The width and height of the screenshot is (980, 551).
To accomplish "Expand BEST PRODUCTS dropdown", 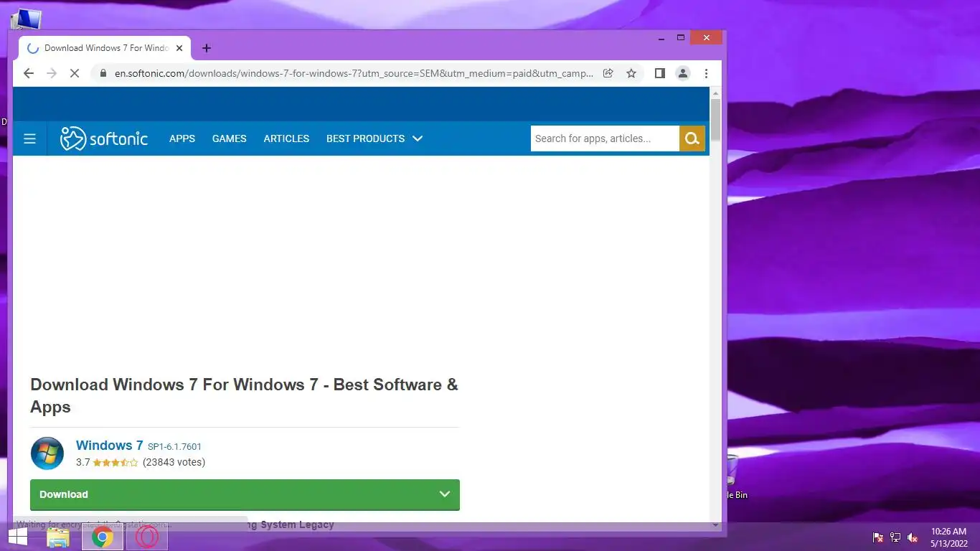I will (374, 138).
